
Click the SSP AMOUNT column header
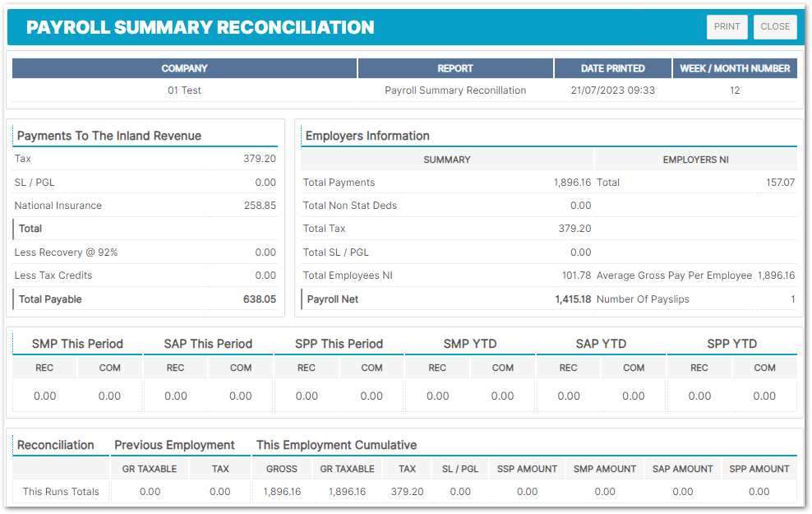click(x=527, y=469)
